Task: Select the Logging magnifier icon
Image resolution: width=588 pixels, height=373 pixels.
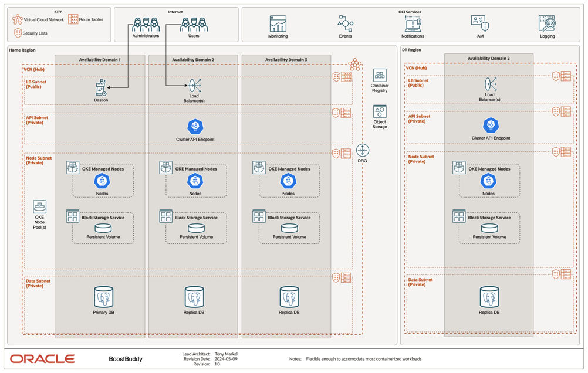Action: [546, 23]
